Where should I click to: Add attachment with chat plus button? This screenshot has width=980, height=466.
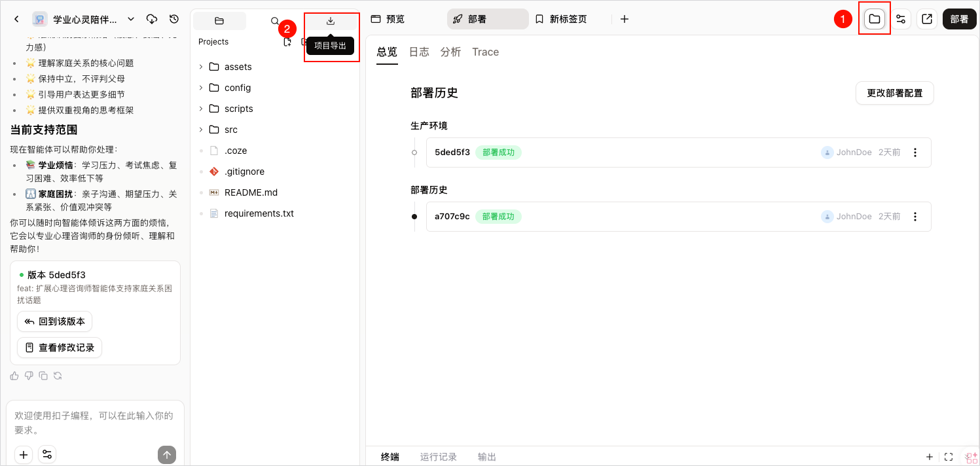[24, 454]
